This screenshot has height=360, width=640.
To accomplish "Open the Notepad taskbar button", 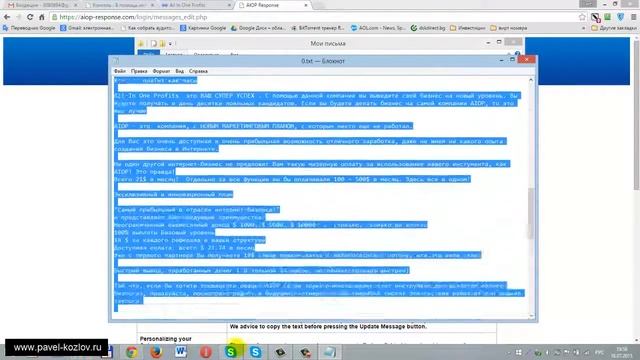I will click(x=330, y=352).
